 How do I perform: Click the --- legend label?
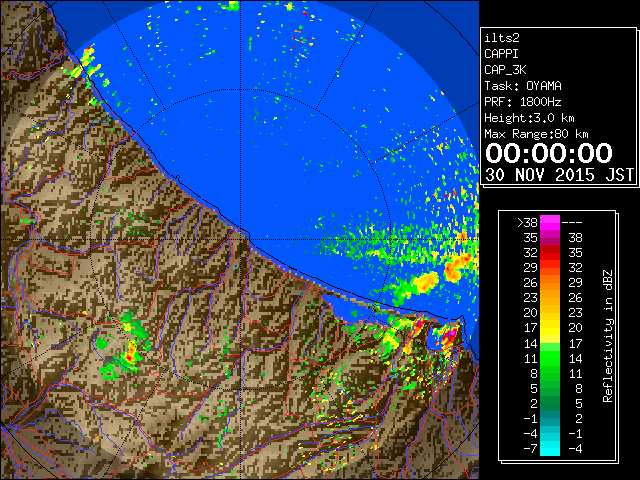click(572, 223)
